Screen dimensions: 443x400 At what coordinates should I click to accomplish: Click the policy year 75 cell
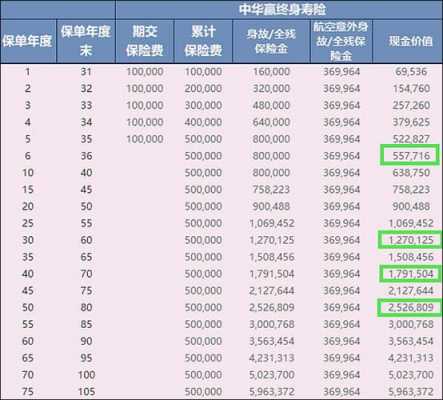tap(28, 391)
